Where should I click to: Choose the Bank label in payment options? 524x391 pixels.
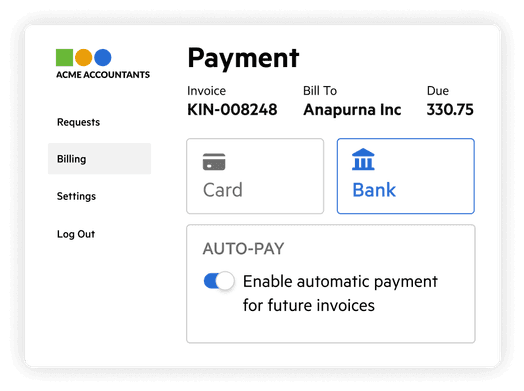(x=374, y=190)
